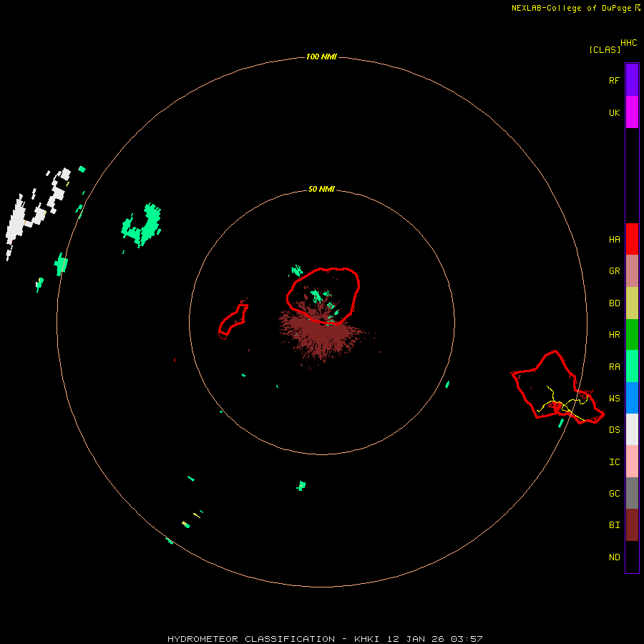Click the HR legend label
This screenshot has height=644, width=644.
pyautogui.click(x=614, y=335)
